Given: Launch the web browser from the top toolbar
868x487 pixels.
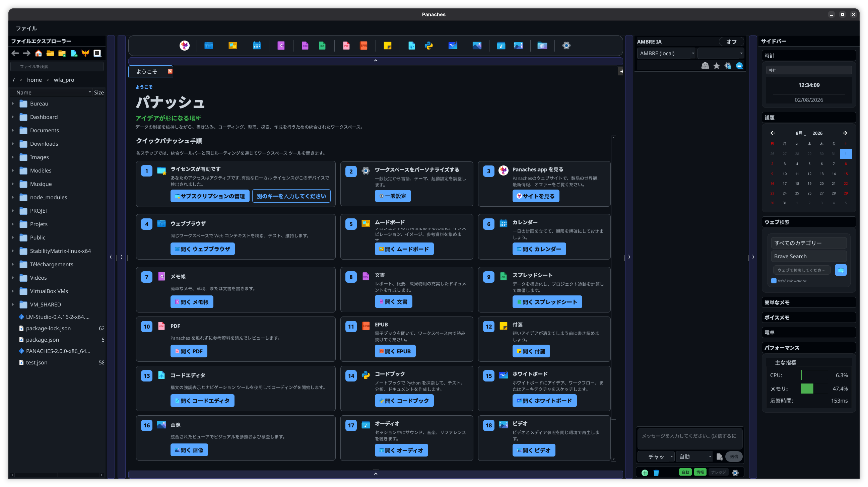Looking at the screenshot, I should [209, 46].
